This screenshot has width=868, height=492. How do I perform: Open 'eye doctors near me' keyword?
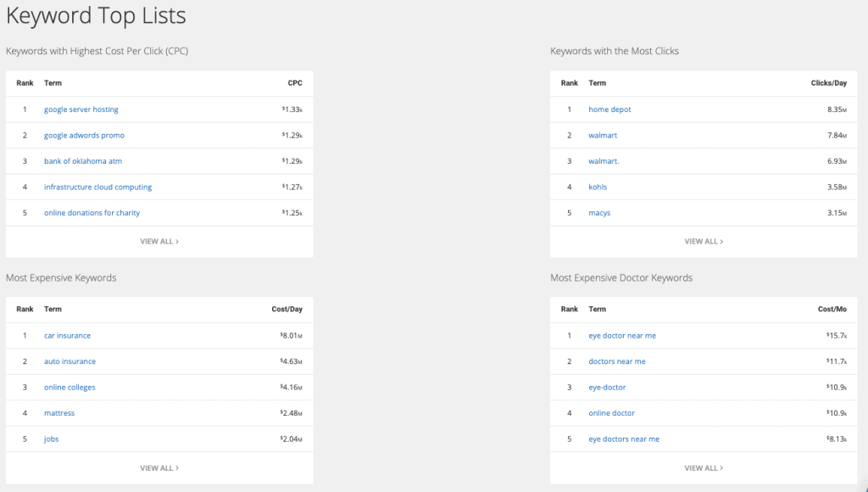click(x=624, y=439)
